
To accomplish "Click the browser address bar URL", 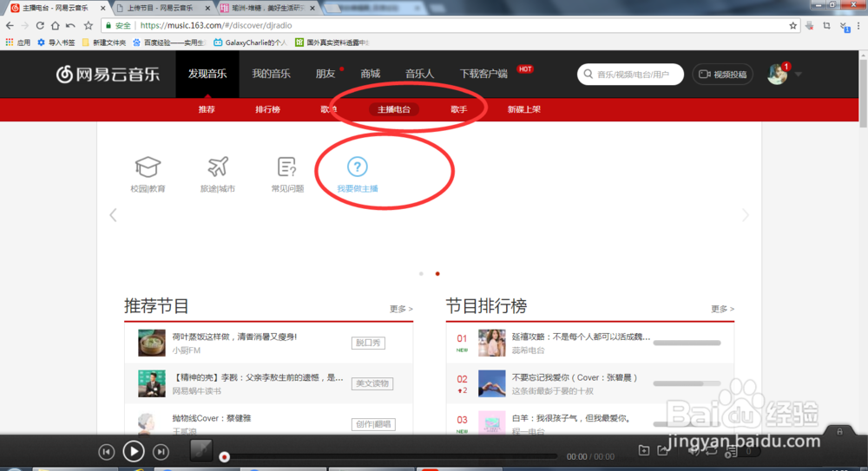I will pos(216,25).
